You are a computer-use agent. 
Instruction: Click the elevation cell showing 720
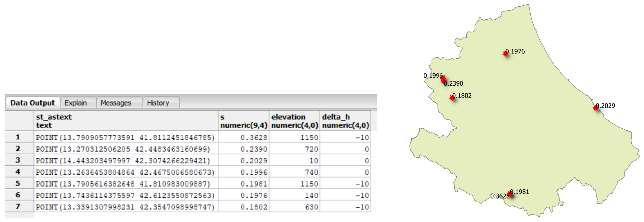point(294,149)
